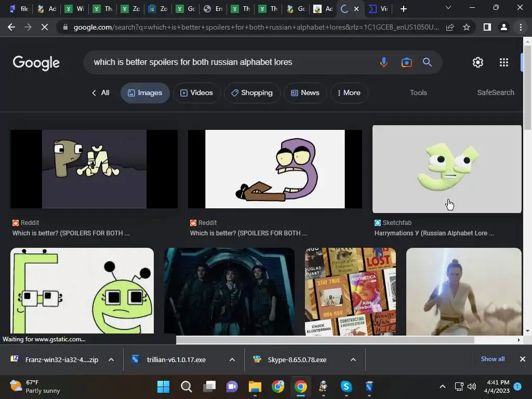Image resolution: width=532 pixels, height=399 pixels.
Task: Toggle the browser side panel
Action: pos(487,27)
